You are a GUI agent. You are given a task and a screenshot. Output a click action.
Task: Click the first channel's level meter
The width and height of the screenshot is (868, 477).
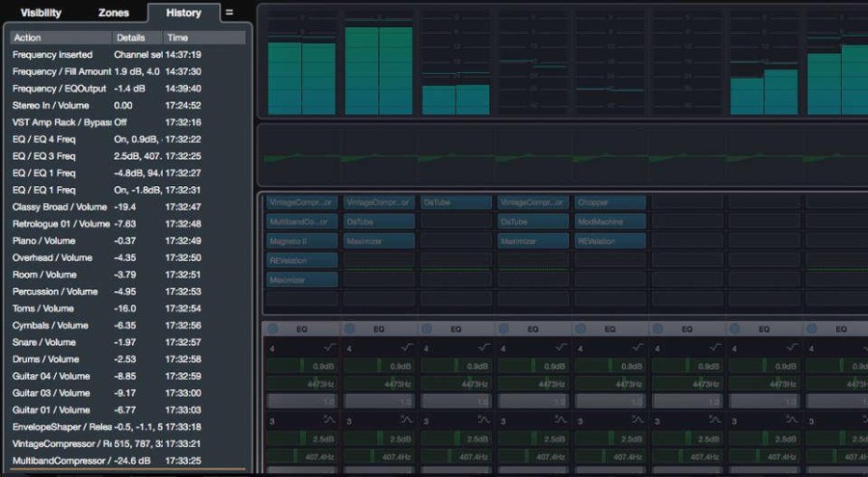(302, 63)
